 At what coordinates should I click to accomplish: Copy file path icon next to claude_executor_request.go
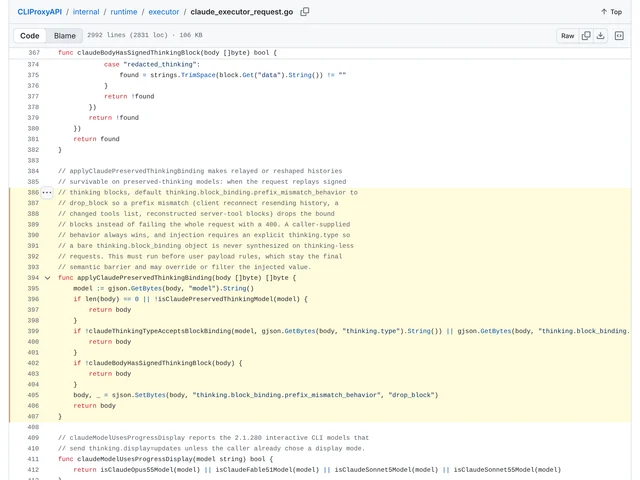304,12
